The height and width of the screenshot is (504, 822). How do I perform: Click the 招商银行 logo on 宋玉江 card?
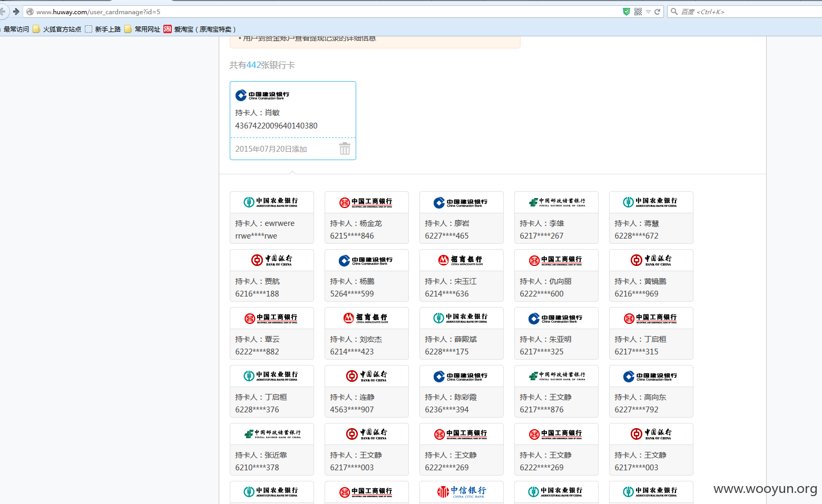click(x=461, y=260)
